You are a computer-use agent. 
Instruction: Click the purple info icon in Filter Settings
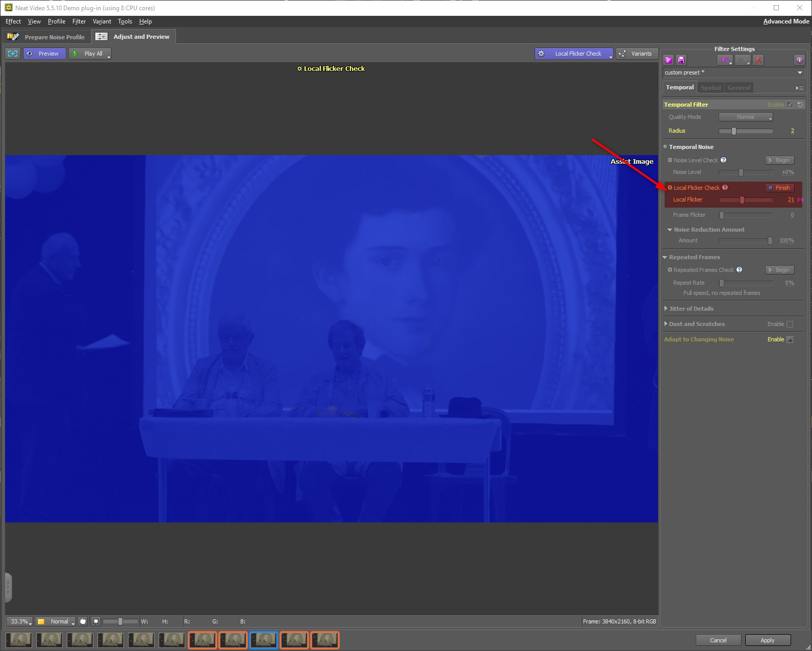coord(799,60)
